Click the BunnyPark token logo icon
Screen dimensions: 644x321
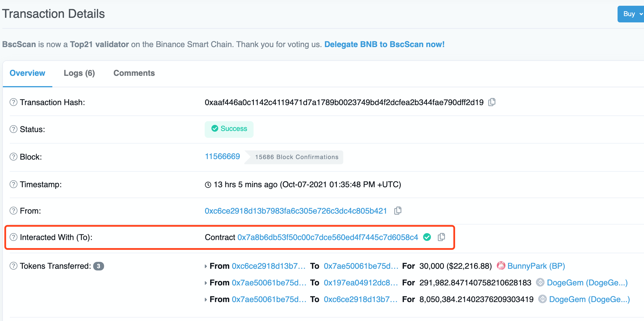pos(501,266)
